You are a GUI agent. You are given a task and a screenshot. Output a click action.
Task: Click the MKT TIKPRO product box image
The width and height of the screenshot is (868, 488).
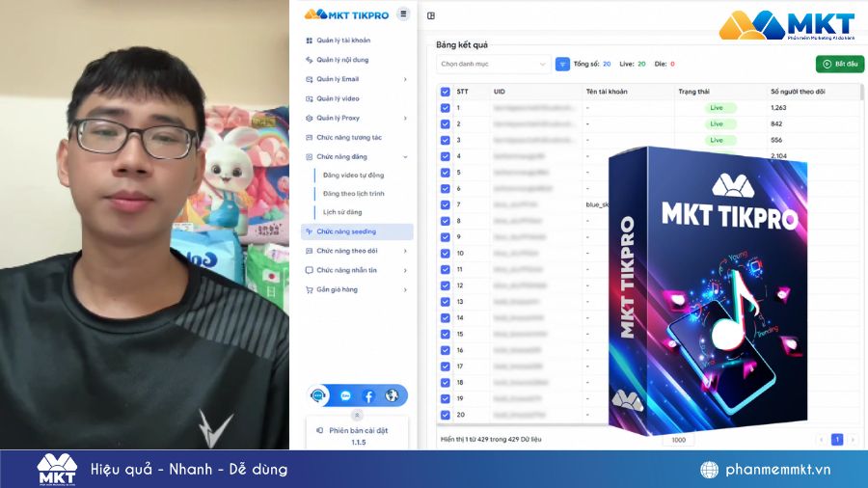click(709, 290)
